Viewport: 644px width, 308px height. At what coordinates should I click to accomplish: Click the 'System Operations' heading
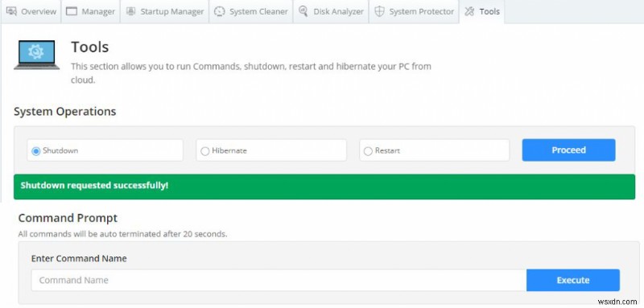coord(65,112)
